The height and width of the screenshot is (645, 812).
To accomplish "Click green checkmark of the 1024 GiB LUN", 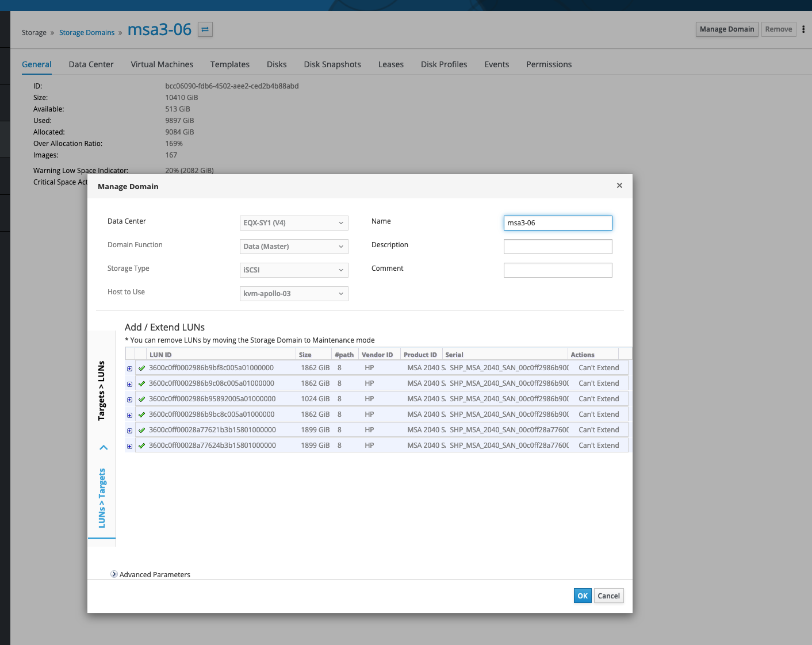I will (141, 399).
